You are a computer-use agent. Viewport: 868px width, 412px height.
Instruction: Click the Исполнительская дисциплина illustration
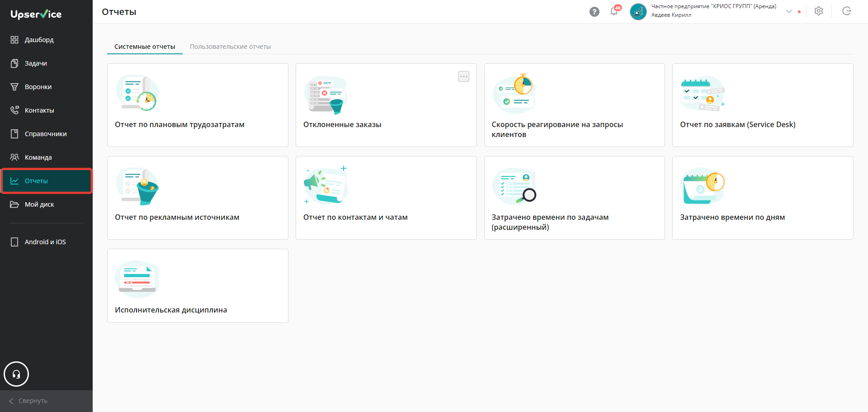(137, 279)
